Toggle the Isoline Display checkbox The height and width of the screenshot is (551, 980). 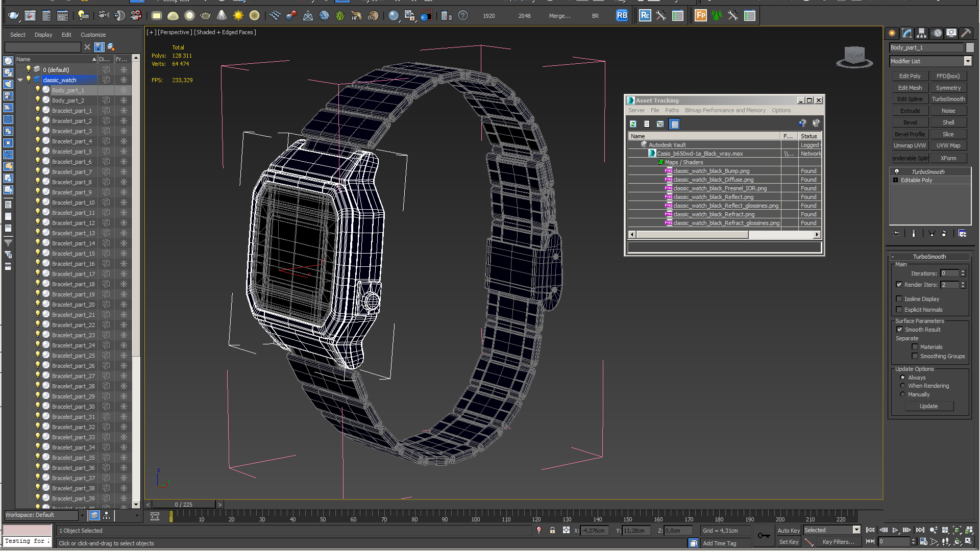pos(899,299)
